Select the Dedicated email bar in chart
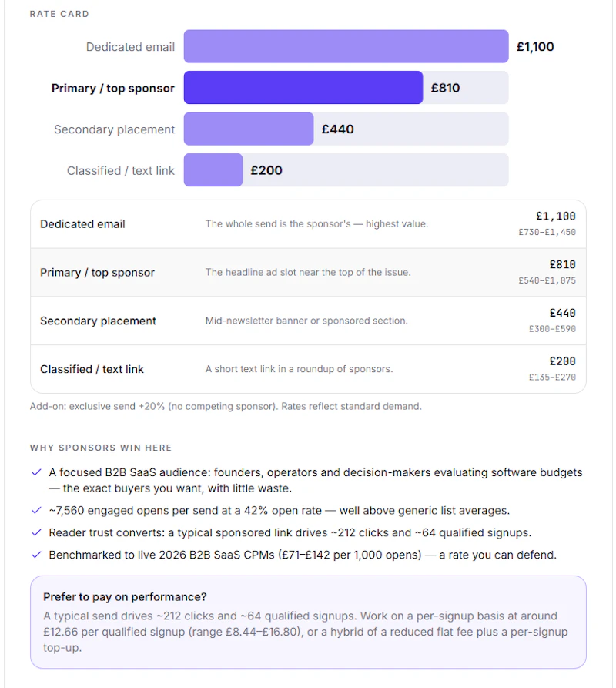Viewport: 616px width, 688px height. point(346,46)
